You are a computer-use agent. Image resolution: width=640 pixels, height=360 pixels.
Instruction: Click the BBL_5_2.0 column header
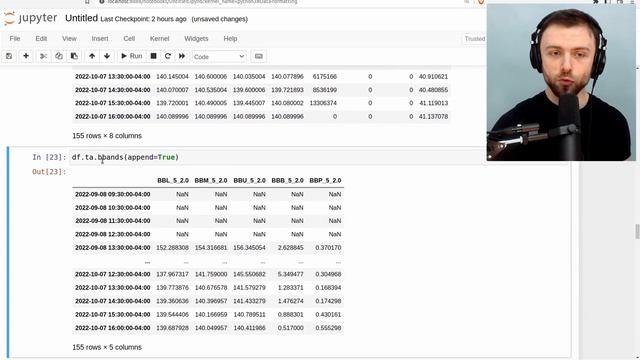(x=173, y=180)
